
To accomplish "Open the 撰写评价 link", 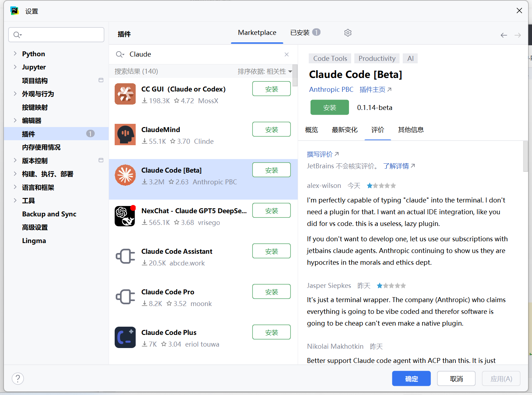I will click(x=323, y=154).
